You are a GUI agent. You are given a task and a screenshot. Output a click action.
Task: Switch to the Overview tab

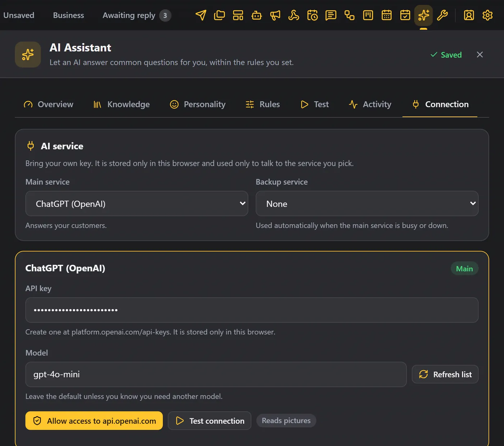coord(48,104)
